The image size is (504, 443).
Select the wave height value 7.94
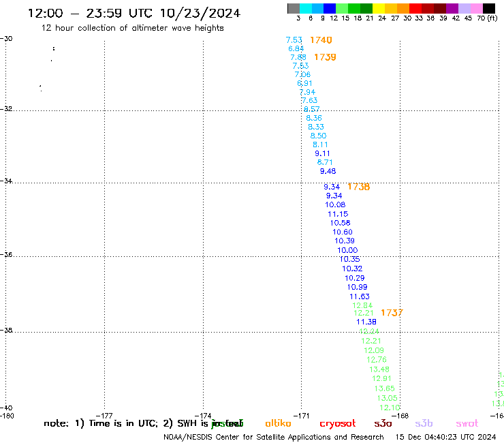pos(308,92)
